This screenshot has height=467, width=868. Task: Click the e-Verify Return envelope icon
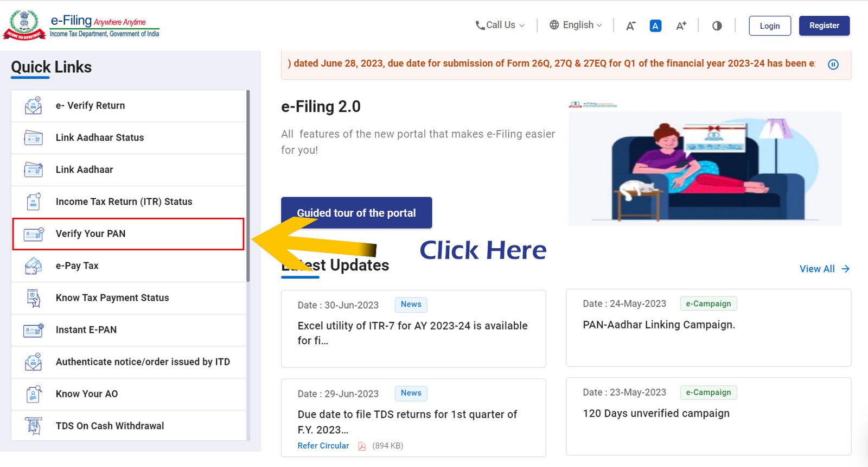tap(33, 105)
